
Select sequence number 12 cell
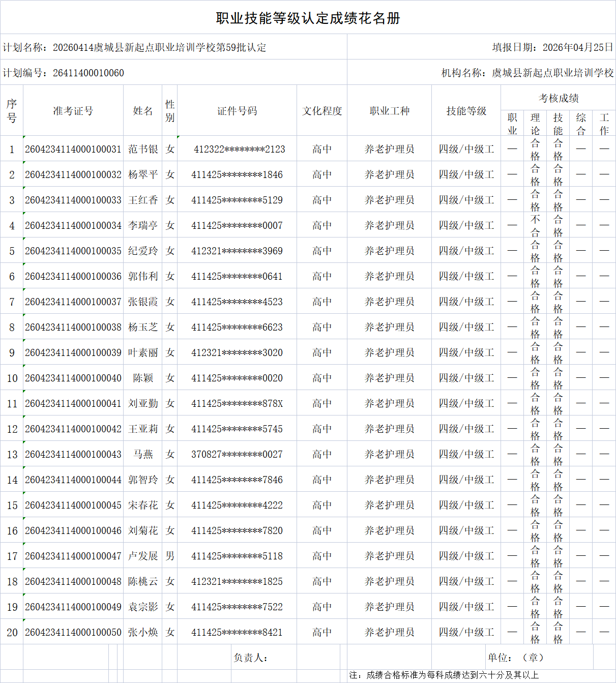click(12, 429)
